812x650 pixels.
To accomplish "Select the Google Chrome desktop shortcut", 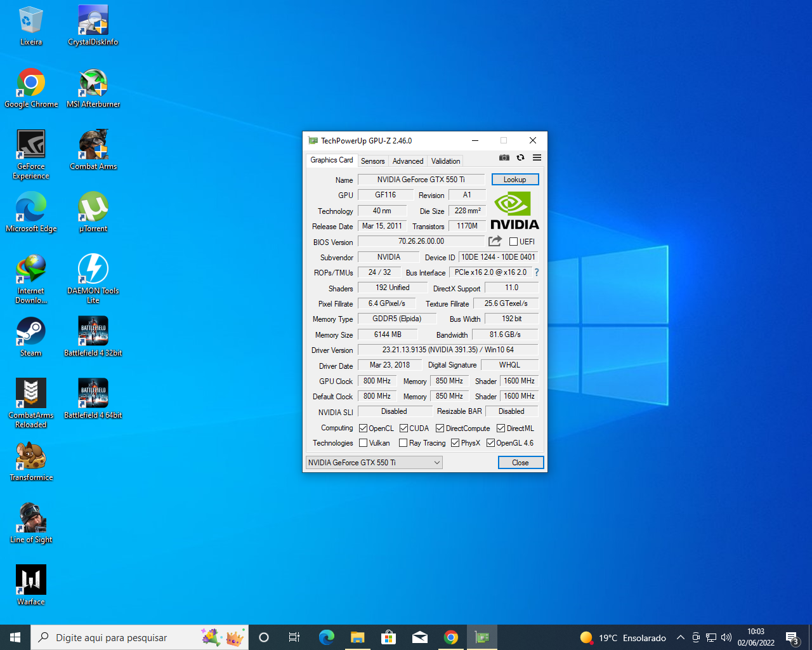I will [x=31, y=88].
